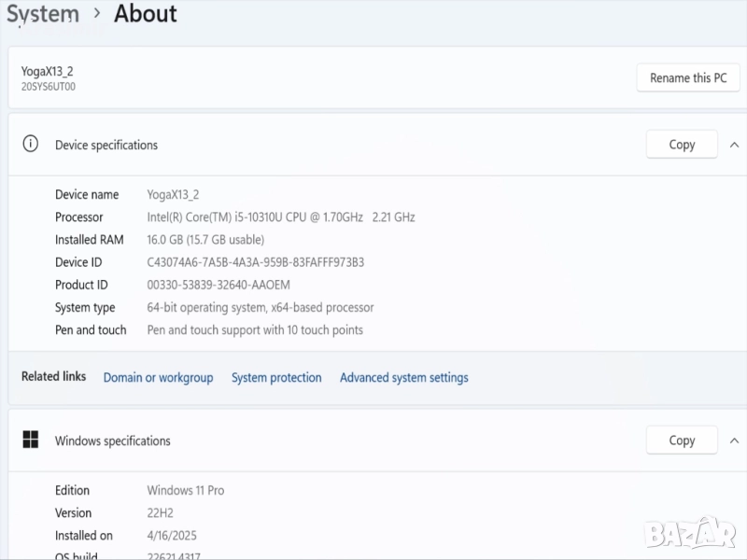Open the System protection link
This screenshot has height=560, width=747.
pyautogui.click(x=276, y=377)
